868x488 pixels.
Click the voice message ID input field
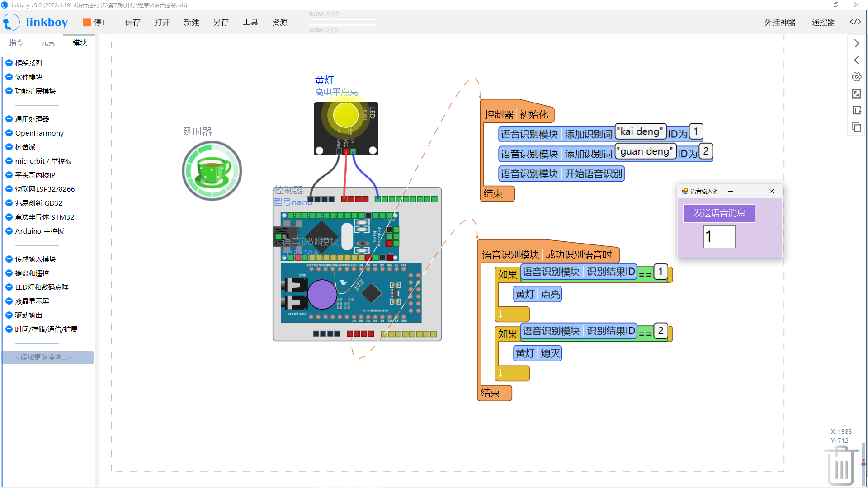point(719,236)
